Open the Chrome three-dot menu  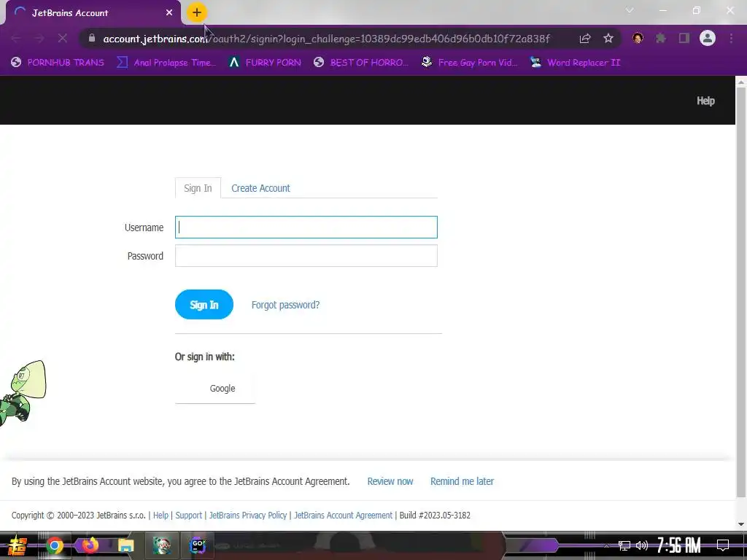[x=731, y=38]
